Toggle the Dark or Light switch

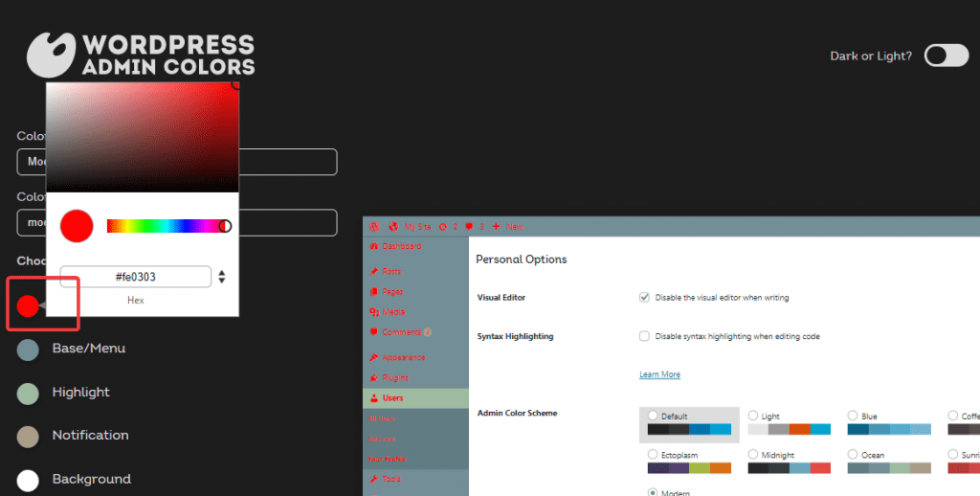coord(947,56)
